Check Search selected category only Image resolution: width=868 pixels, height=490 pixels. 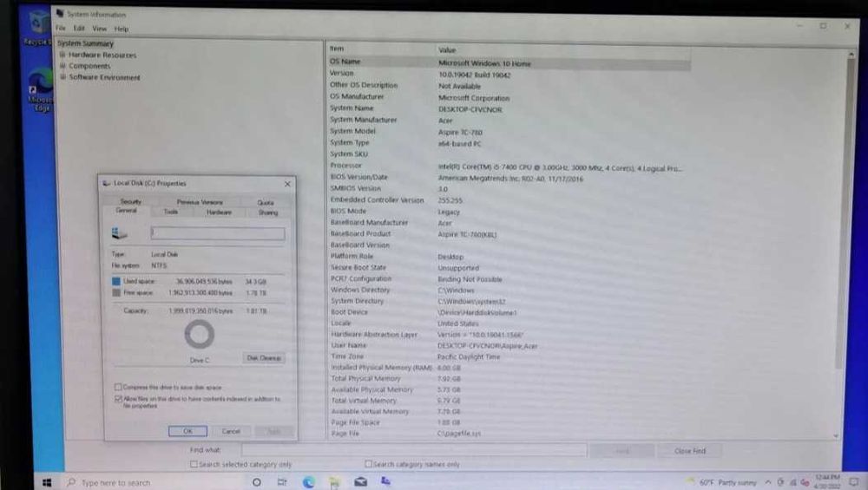(194, 465)
